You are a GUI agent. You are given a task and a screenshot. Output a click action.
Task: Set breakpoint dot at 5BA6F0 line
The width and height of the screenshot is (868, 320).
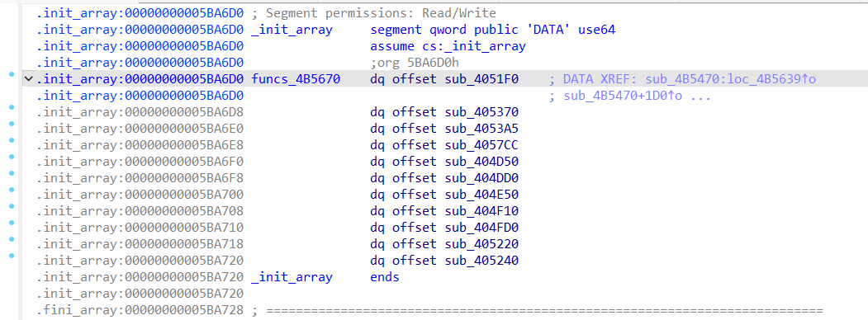pos(12,157)
